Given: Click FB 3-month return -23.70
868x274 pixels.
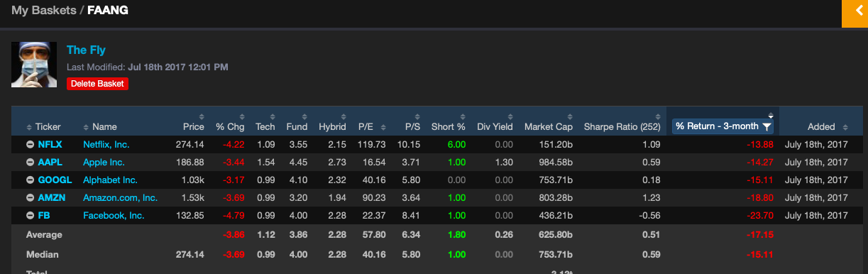Looking at the screenshot, I should 761,216.
